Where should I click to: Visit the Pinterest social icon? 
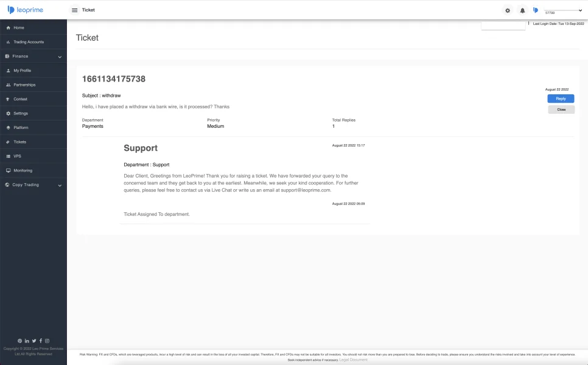tap(19, 341)
